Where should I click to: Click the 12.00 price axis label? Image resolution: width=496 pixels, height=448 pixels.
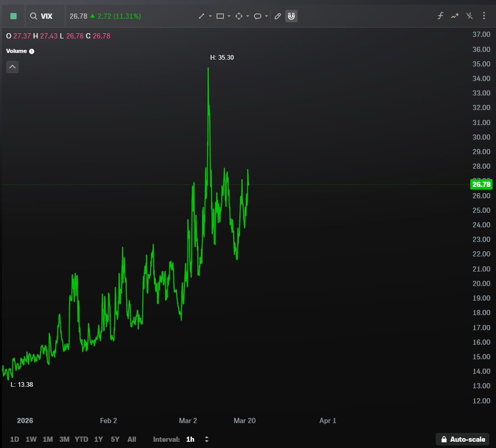click(x=481, y=401)
